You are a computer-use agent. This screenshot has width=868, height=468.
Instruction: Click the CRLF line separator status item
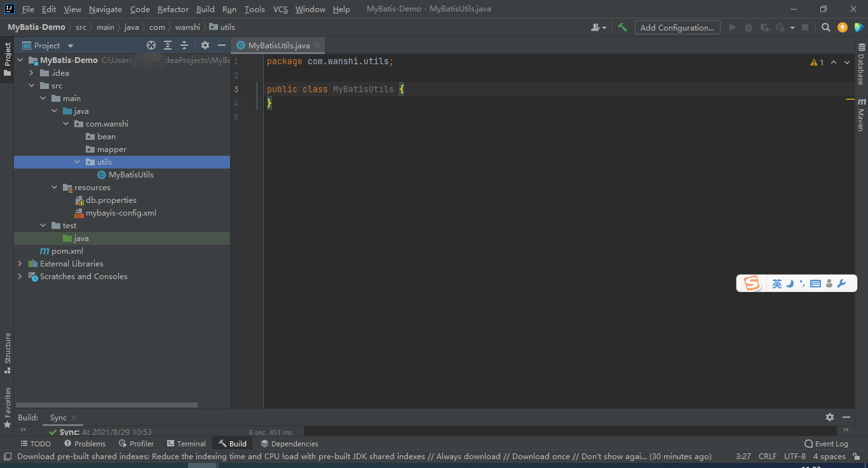768,457
